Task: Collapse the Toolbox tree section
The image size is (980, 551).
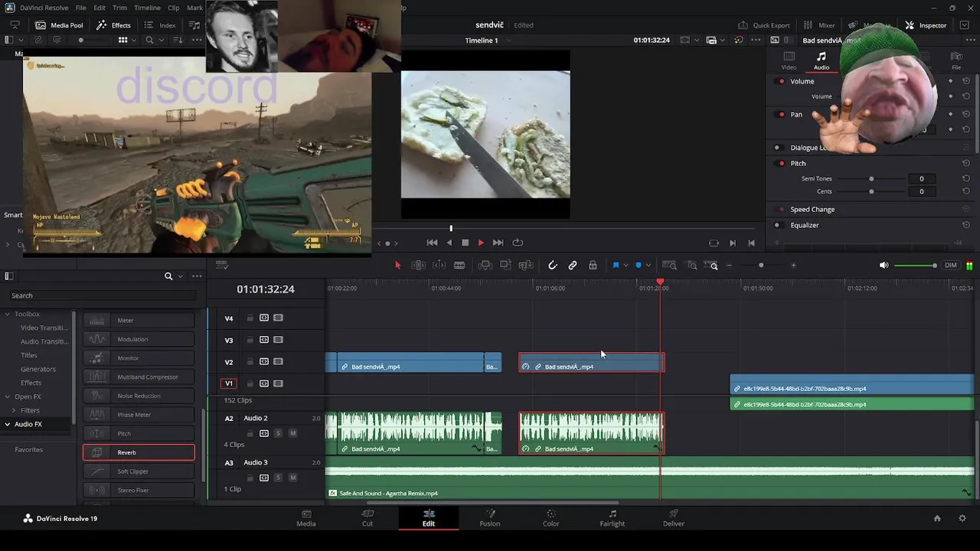Action: click(x=8, y=314)
